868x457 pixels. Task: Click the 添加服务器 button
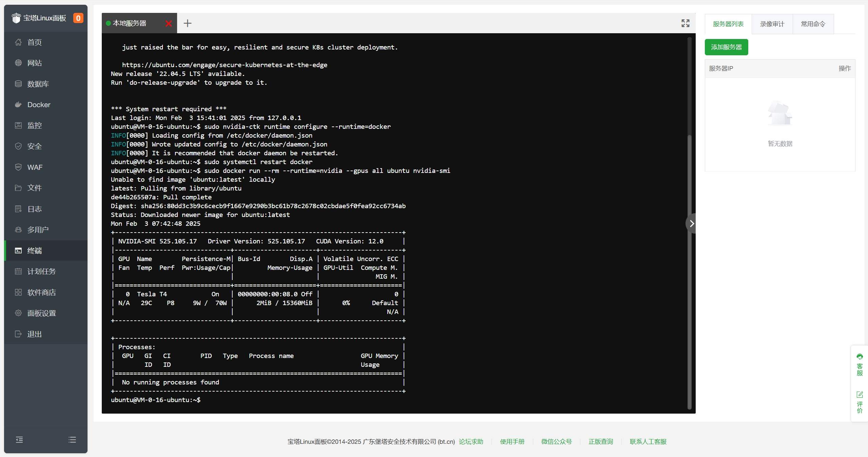(726, 47)
